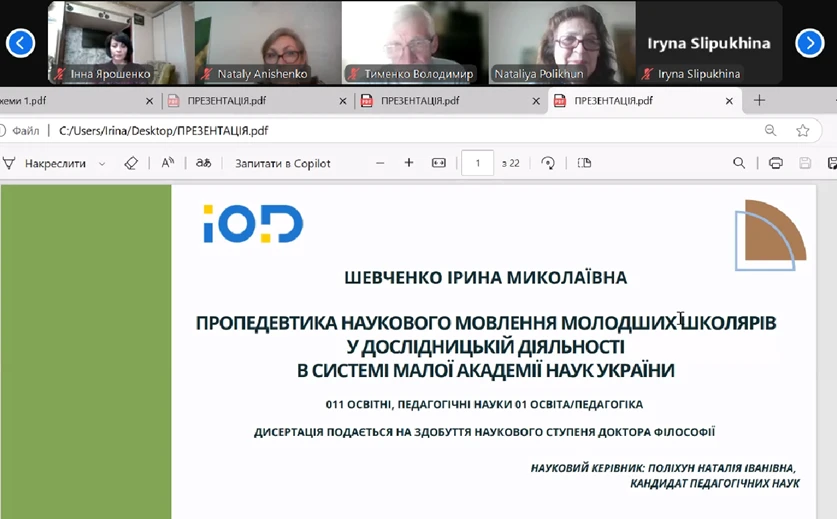This screenshot has width=837, height=519.
Task: Print the document
Action: coord(776,163)
